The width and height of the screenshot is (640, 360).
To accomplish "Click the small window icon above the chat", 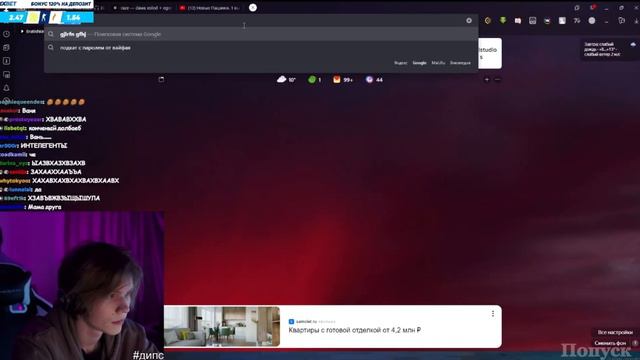I will (x=161, y=79).
